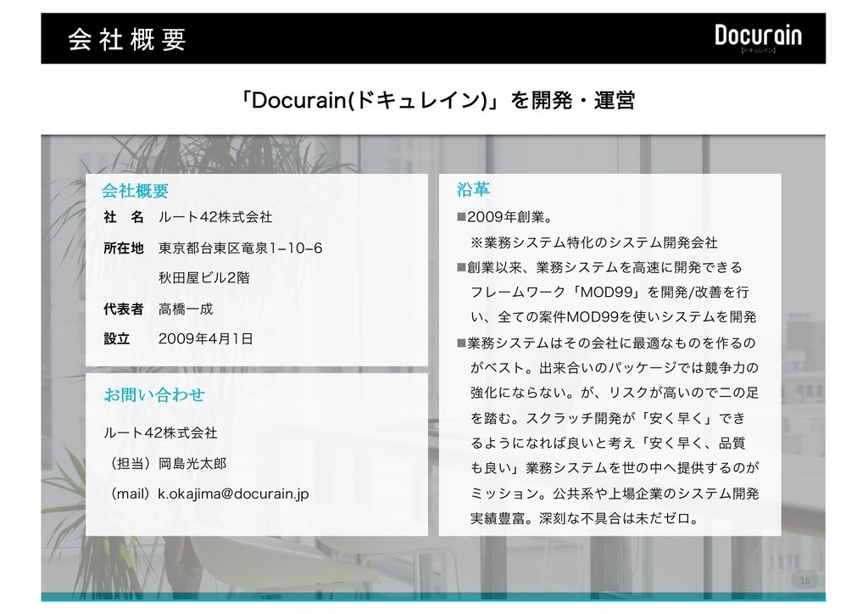Select line ■創業以来、業務システムを高速に開発できる
Viewport: 868px width, 614px height.
(599, 267)
